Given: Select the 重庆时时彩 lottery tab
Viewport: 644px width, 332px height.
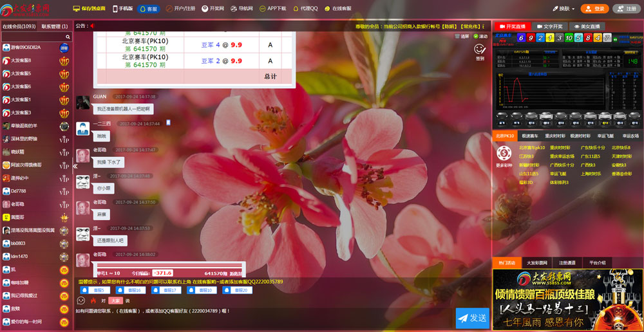Looking at the screenshot, I should tap(554, 136).
